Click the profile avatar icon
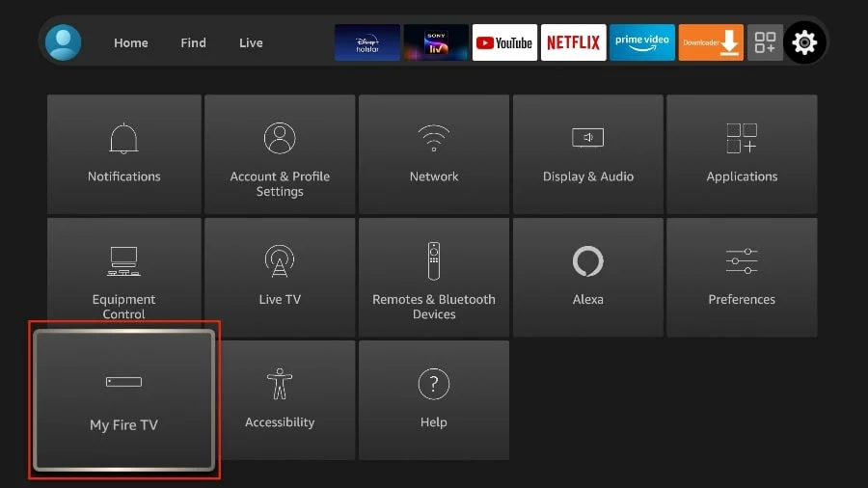The width and height of the screenshot is (868, 488). 64,42
